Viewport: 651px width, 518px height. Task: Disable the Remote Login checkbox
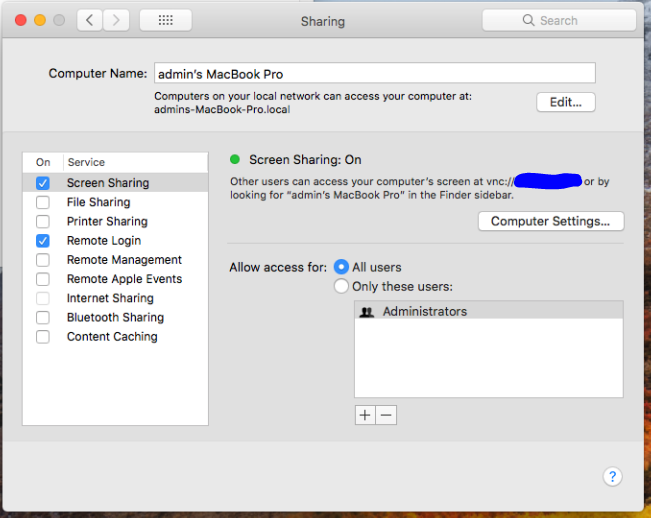pos(43,241)
